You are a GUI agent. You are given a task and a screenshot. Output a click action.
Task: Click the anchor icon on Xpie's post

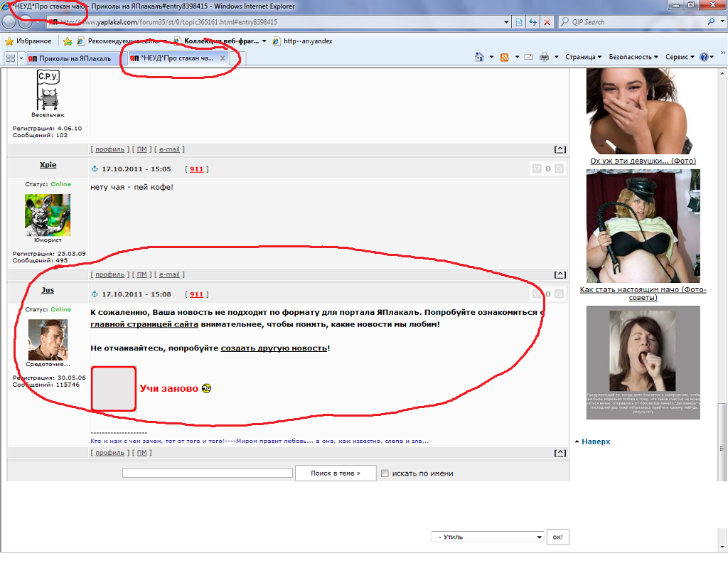pyautogui.click(x=95, y=169)
